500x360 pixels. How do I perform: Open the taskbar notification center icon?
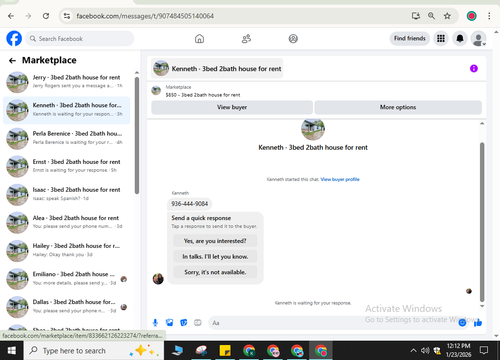point(483,351)
